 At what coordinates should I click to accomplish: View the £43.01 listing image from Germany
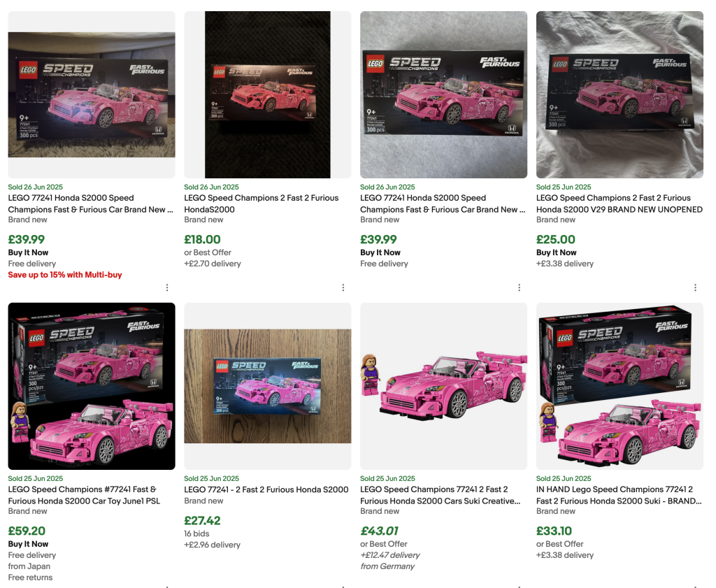click(x=443, y=386)
